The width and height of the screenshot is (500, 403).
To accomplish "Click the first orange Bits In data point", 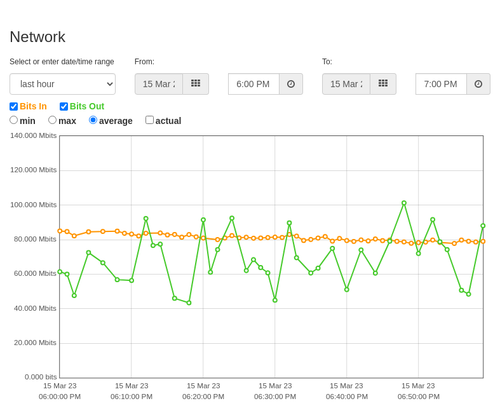I will (x=60, y=231).
